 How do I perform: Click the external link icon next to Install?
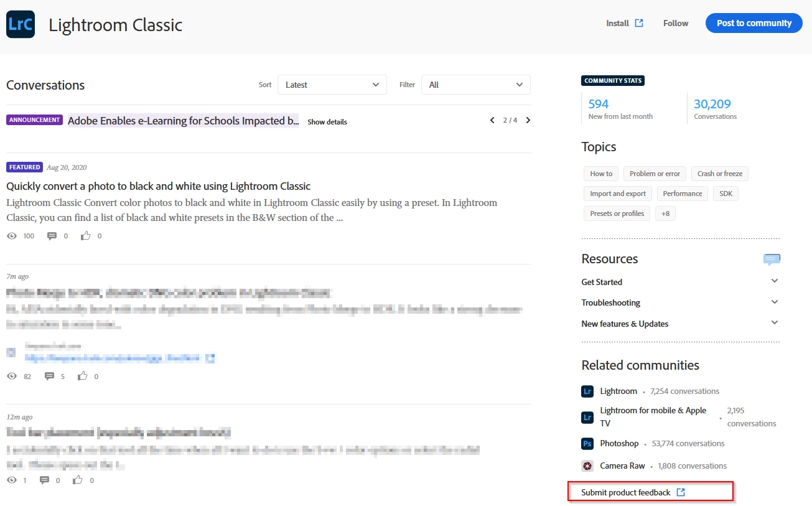(x=639, y=23)
